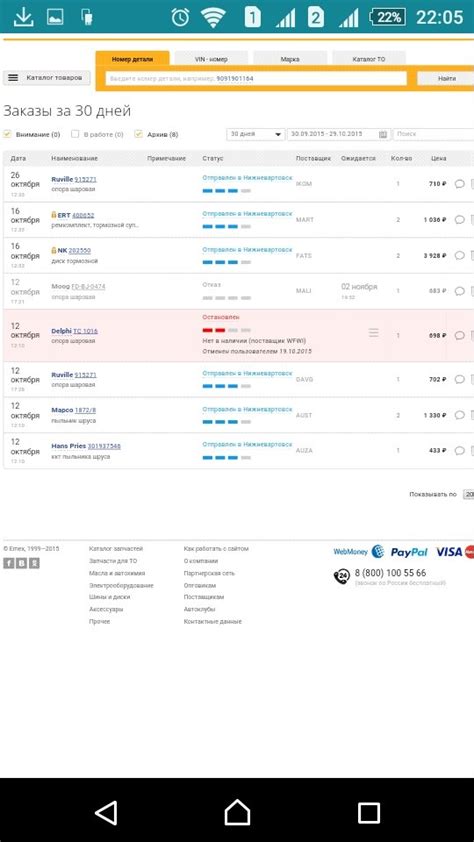Viewport: 474px width, 842px height.
Task: Tap the PayPal payment logo
Action: [x=409, y=552]
